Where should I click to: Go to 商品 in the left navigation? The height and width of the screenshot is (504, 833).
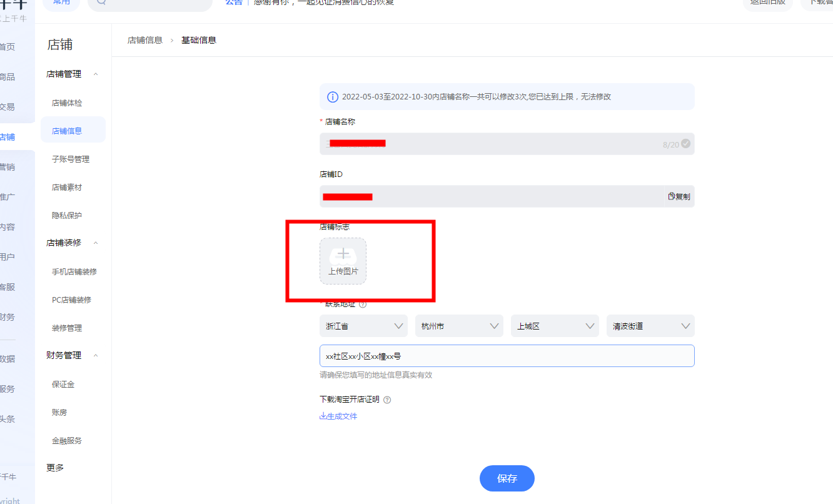pos(8,77)
